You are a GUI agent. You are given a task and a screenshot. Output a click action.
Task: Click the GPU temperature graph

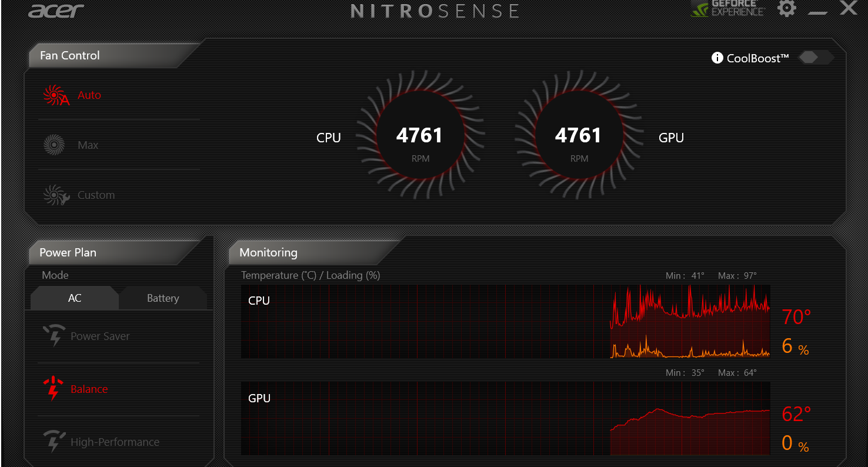(x=505, y=418)
